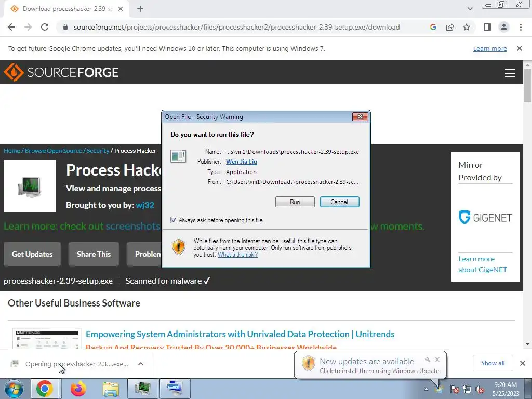The image size is (532, 399).
Task: Click Run in the Security Warning dialog
Action: pos(295,202)
